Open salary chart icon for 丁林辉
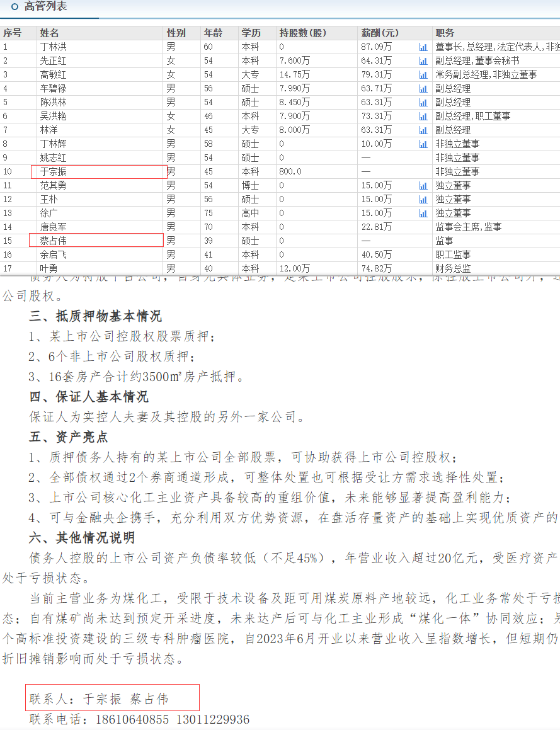 click(x=423, y=144)
